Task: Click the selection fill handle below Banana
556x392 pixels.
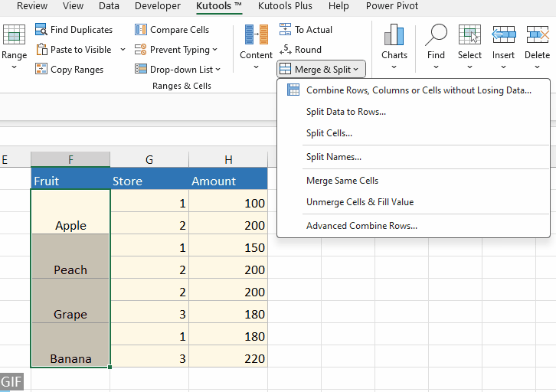Action: [x=110, y=367]
